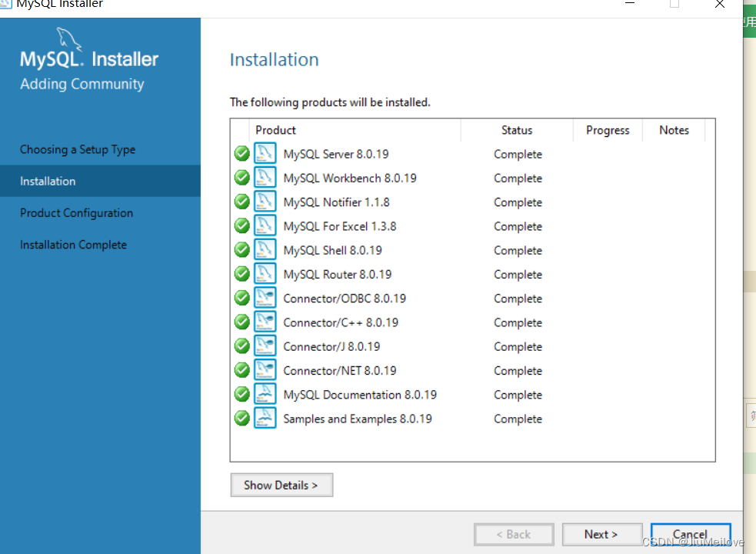The height and width of the screenshot is (554, 756).
Task: Click the Notes column header
Action: click(x=674, y=130)
